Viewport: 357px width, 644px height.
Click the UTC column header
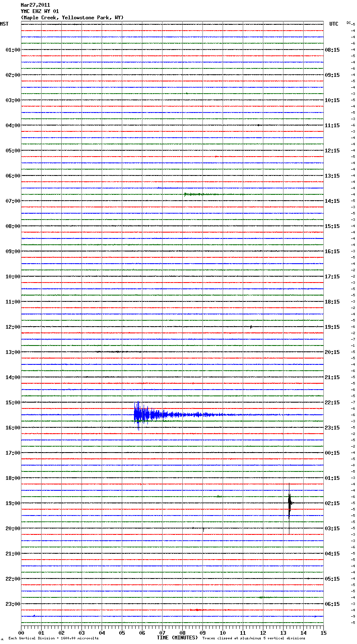(334, 24)
